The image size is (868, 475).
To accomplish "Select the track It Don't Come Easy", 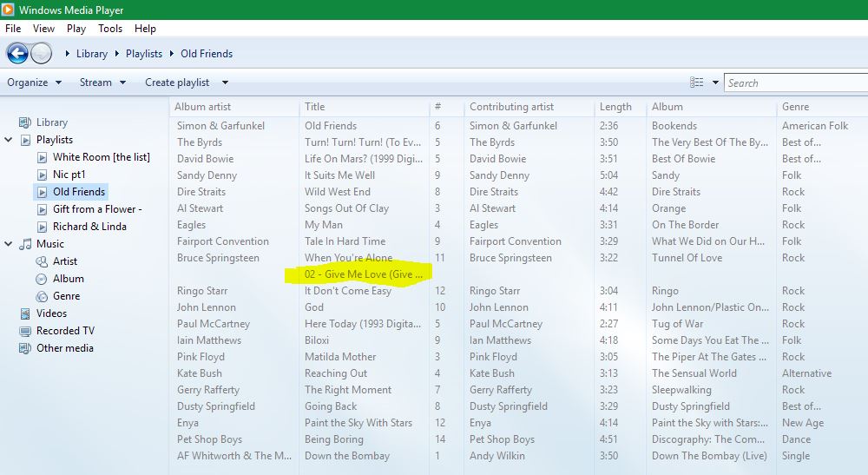I will tap(348, 291).
